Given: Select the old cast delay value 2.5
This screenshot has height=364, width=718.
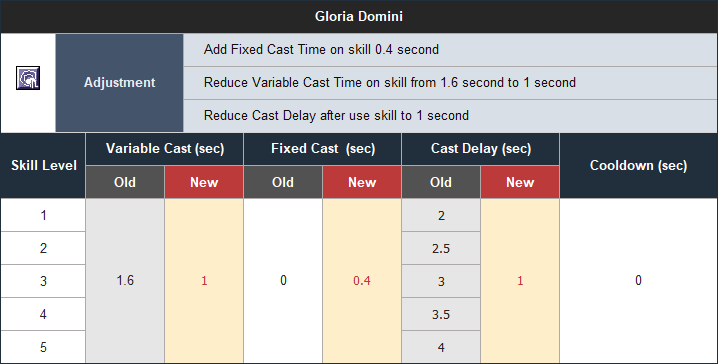Looking at the screenshot, I should [x=441, y=248].
